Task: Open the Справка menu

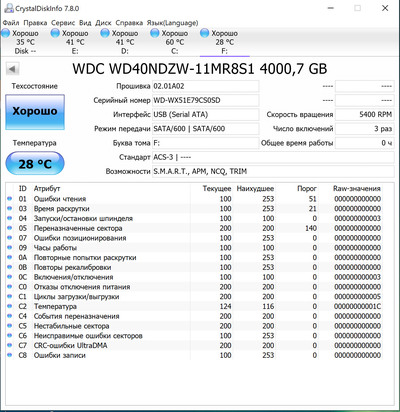Action: pyautogui.click(x=129, y=23)
